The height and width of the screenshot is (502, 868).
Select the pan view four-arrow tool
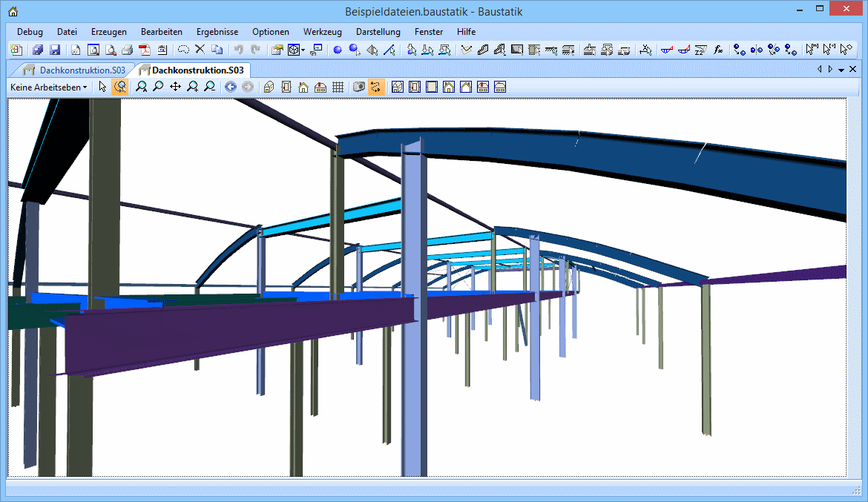175,87
